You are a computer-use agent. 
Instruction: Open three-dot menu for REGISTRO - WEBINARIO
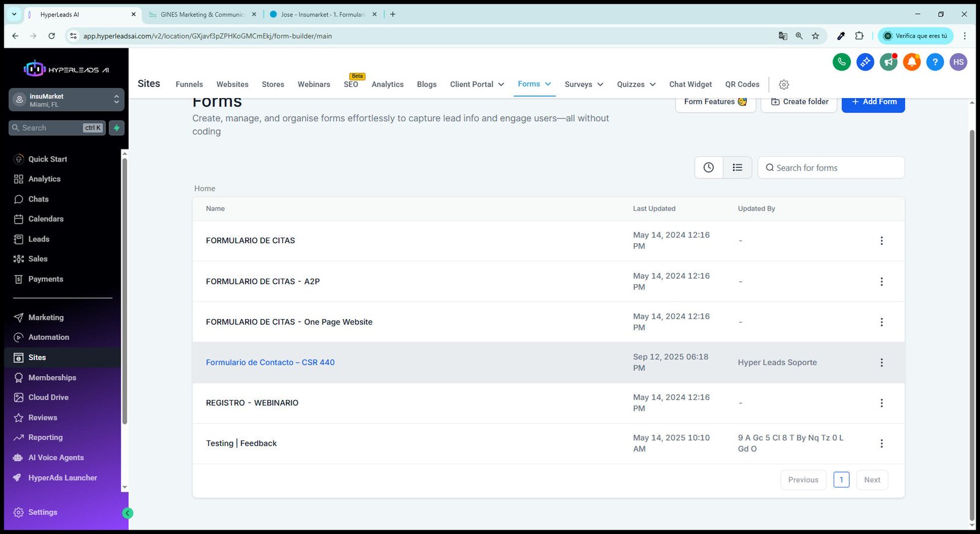[x=881, y=403]
